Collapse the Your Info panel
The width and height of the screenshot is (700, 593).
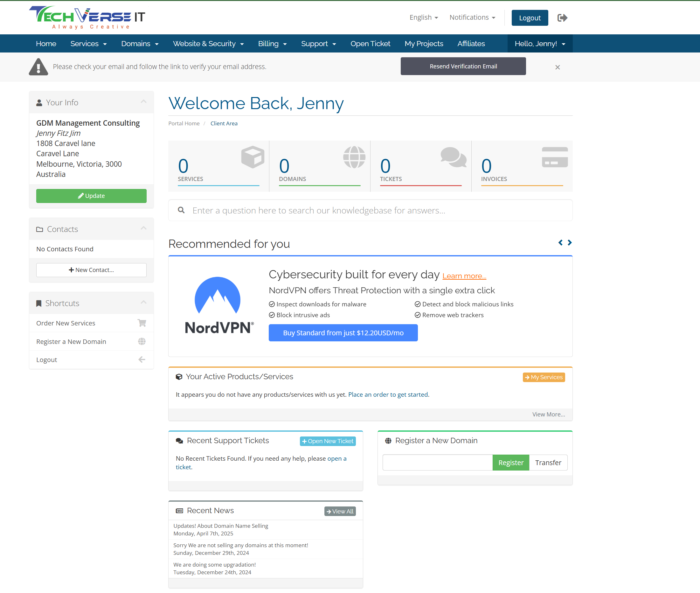[143, 102]
